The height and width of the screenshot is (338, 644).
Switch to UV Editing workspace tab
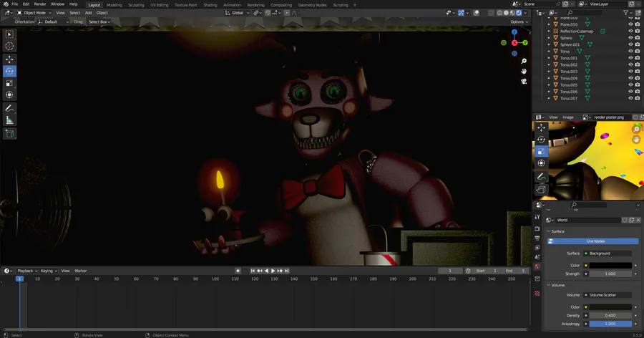[160, 5]
